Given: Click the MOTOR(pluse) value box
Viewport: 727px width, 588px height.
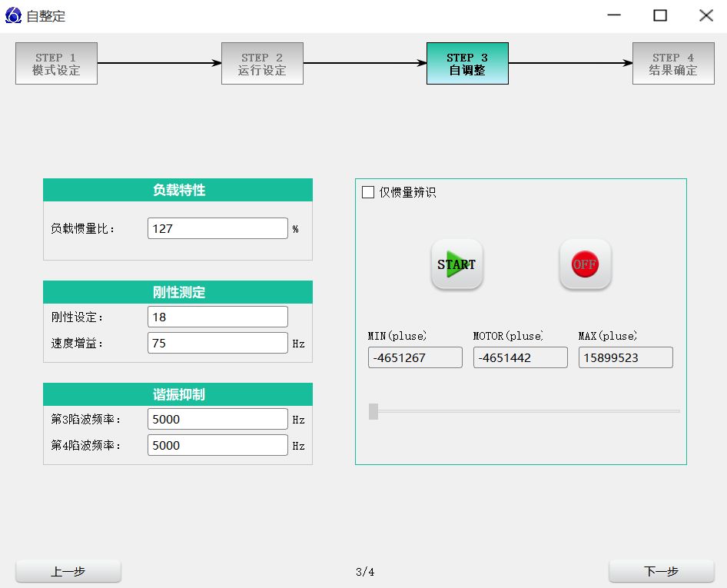Looking at the screenshot, I should (520, 357).
